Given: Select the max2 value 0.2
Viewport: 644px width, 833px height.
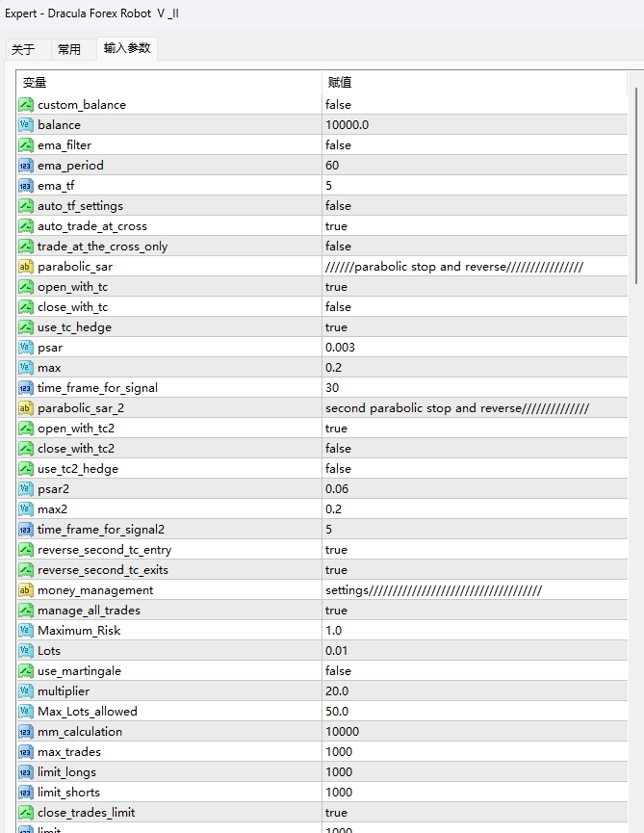Looking at the screenshot, I should 334,508.
